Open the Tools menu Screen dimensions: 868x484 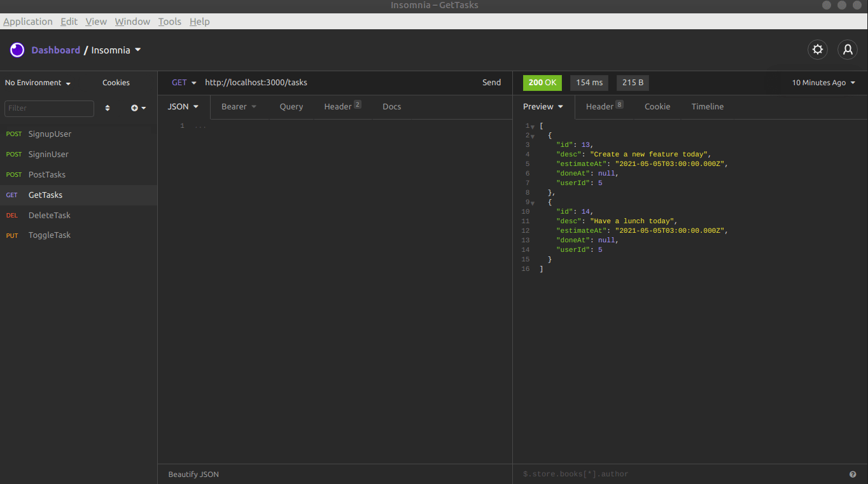pos(170,22)
